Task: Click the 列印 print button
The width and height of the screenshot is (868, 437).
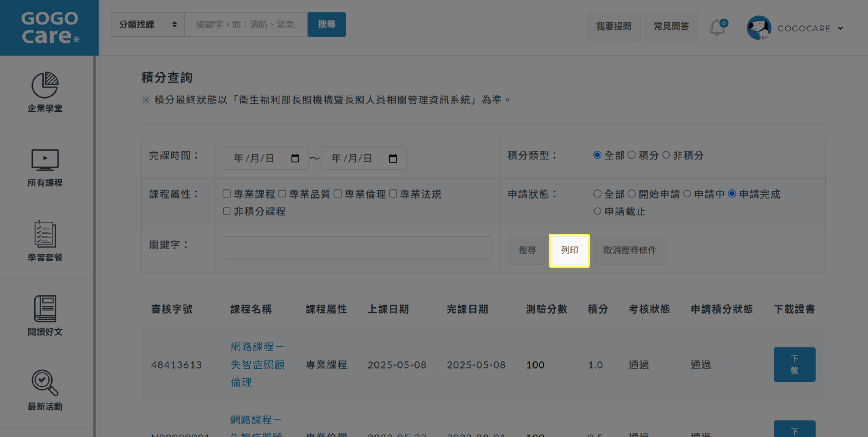Action: [x=569, y=250]
